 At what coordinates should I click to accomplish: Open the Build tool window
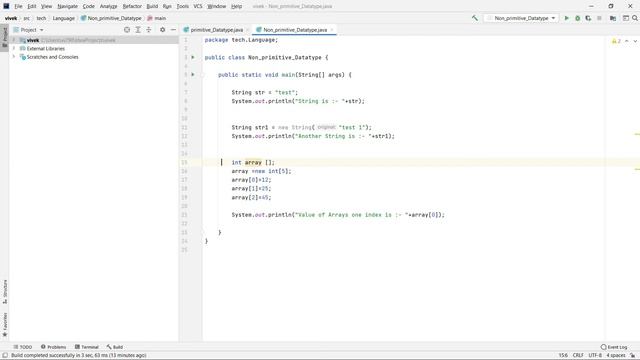115,347
